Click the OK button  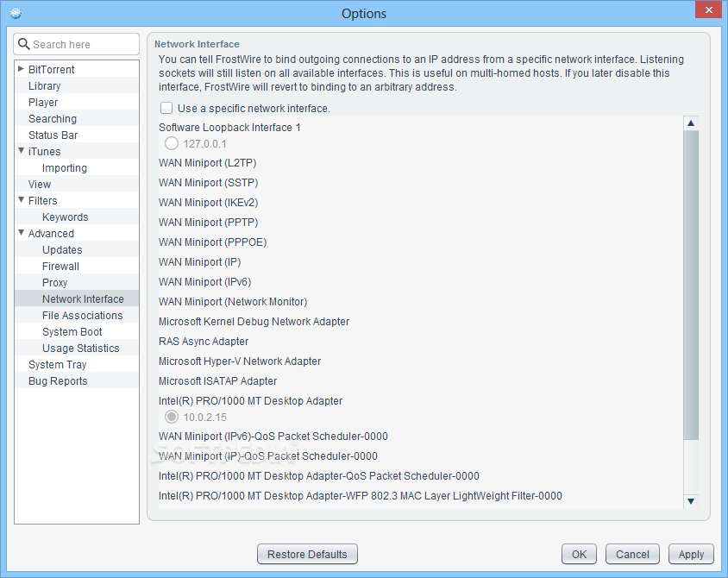click(x=579, y=555)
